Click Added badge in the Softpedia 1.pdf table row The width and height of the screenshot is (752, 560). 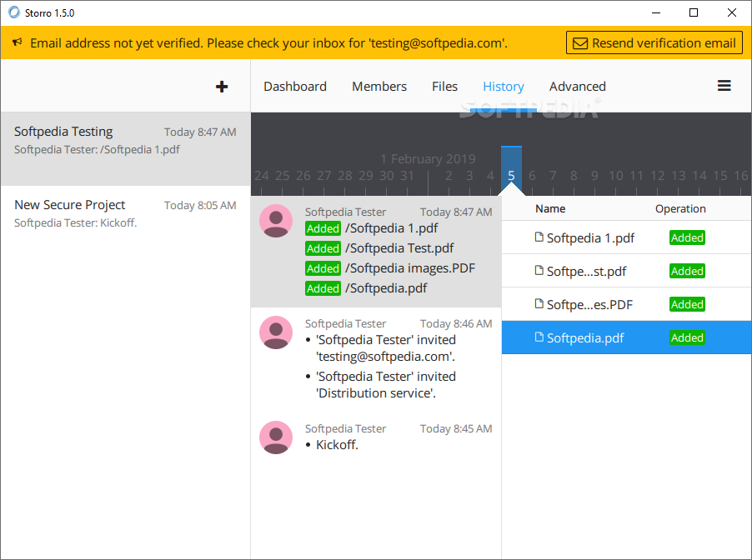tap(687, 237)
